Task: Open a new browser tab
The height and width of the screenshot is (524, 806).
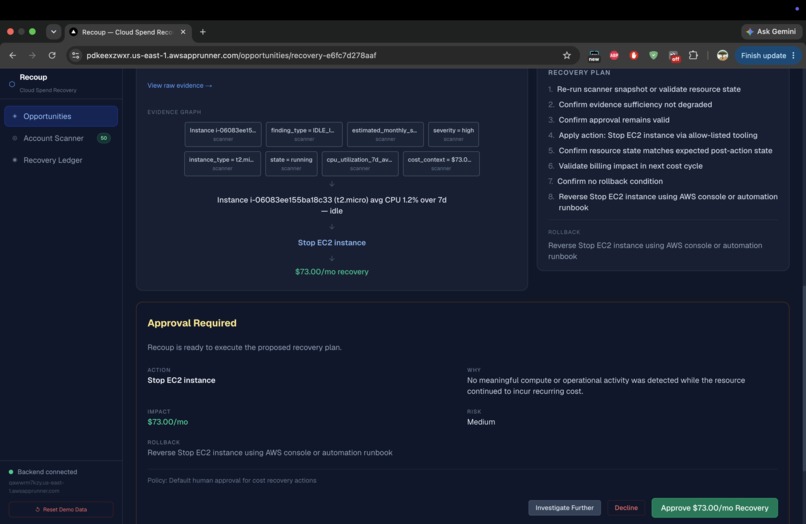Action: pyautogui.click(x=203, y=32)
